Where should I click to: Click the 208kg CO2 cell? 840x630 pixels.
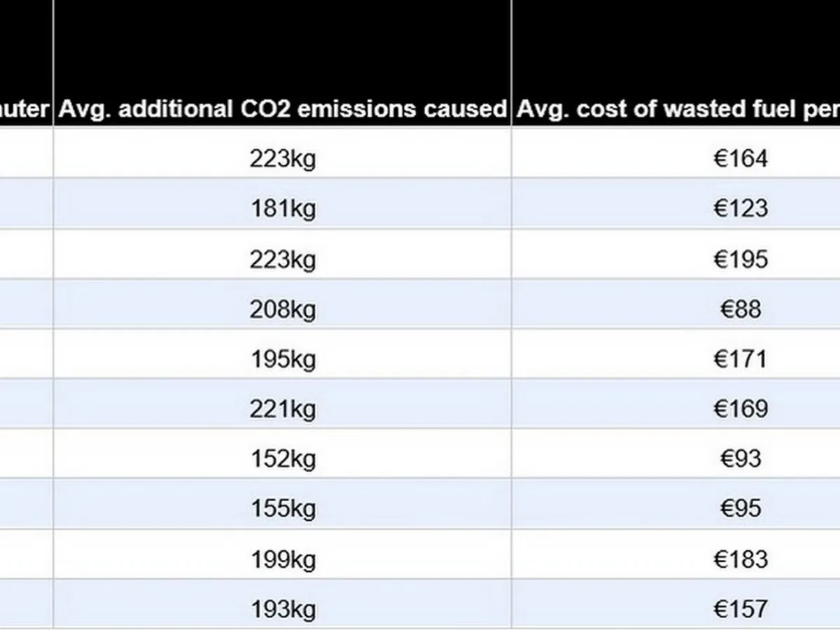pyautogui.click(x=283, y=309)
